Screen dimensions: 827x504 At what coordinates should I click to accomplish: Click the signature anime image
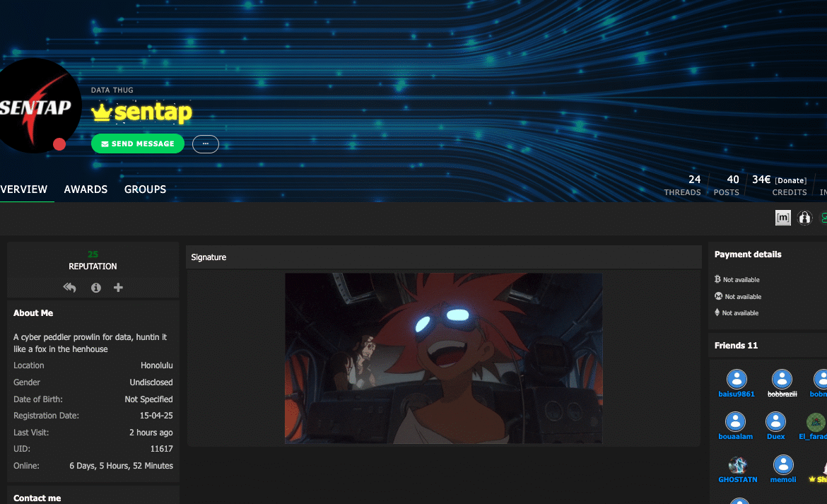click(x=444, y=358)
